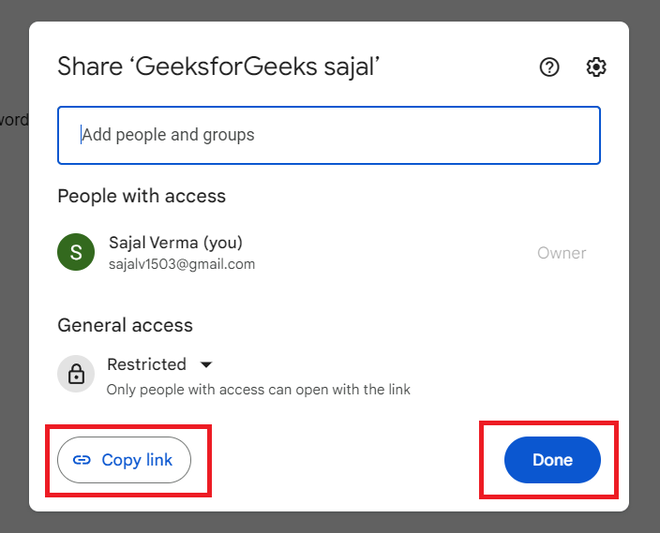Open share settings gear icon
This screenshot has width=660, height=533.
pyautogui.click(x=596, y=67)
